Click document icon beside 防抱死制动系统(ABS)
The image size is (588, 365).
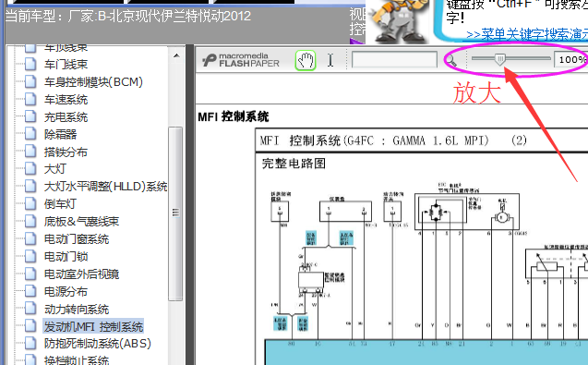(30, 343)
